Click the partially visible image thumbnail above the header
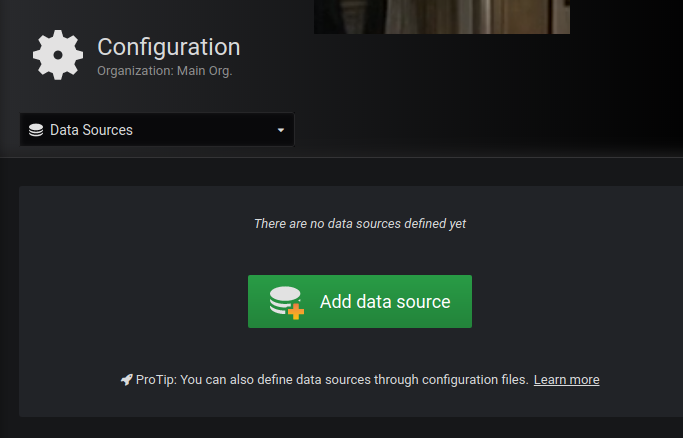Viewport: 683px width, 438px height. 442,17
